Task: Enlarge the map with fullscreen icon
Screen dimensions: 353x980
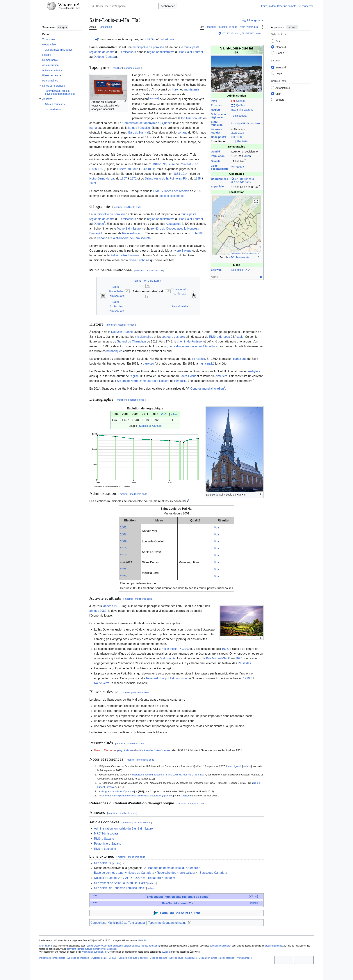Action: click(256, 201)
